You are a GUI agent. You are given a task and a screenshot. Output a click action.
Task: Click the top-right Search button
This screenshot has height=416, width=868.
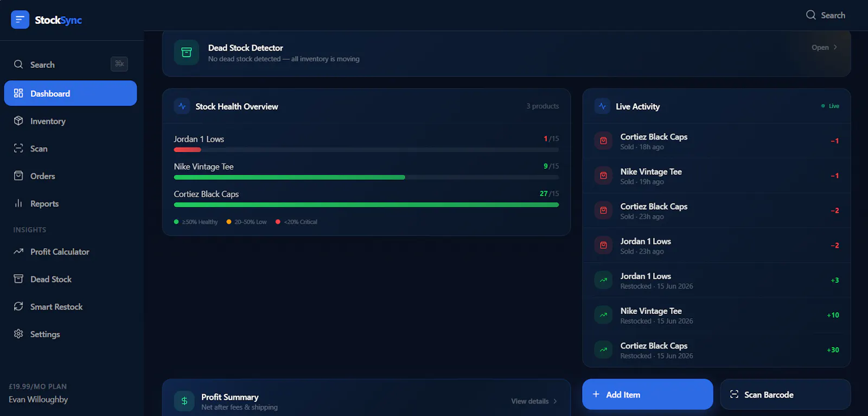pyautogui.click(x=826, y=15)
